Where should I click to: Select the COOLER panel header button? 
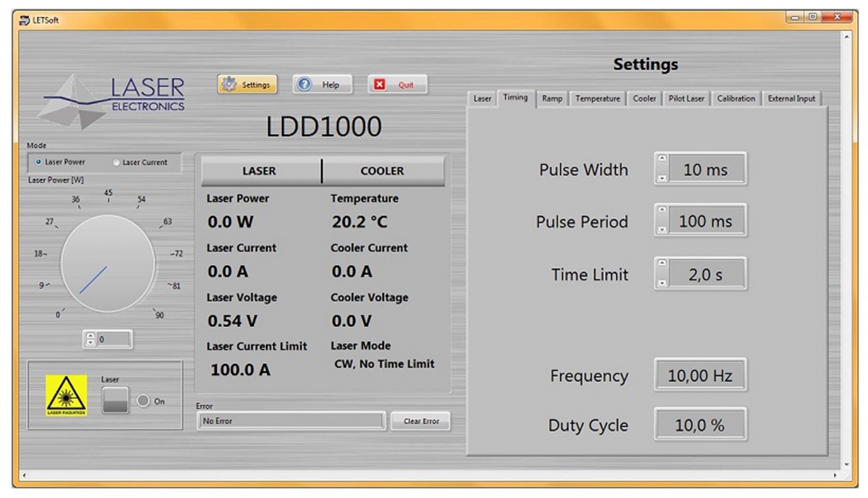[x=383, y=171]
